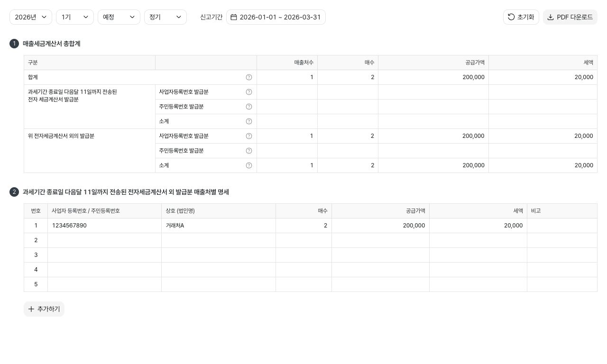Expand the 예정 dropdown
This screenshot has width=607, height=364.
(x=119, y=17)
